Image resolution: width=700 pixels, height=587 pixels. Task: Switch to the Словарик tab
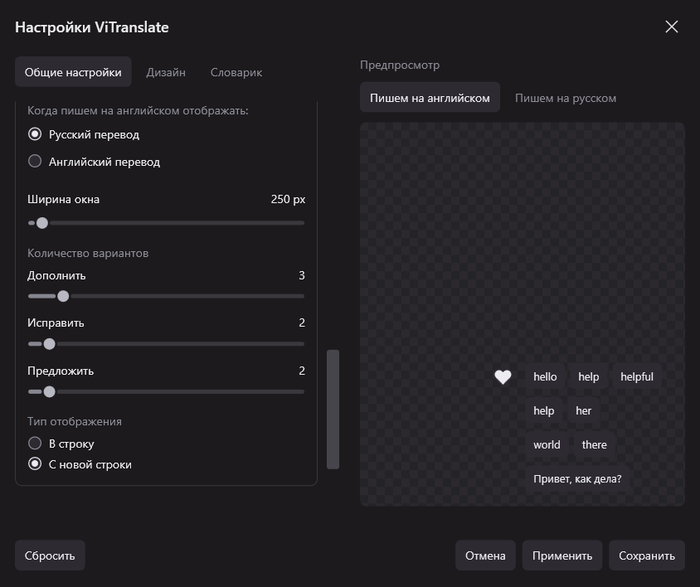pos(236,72)
